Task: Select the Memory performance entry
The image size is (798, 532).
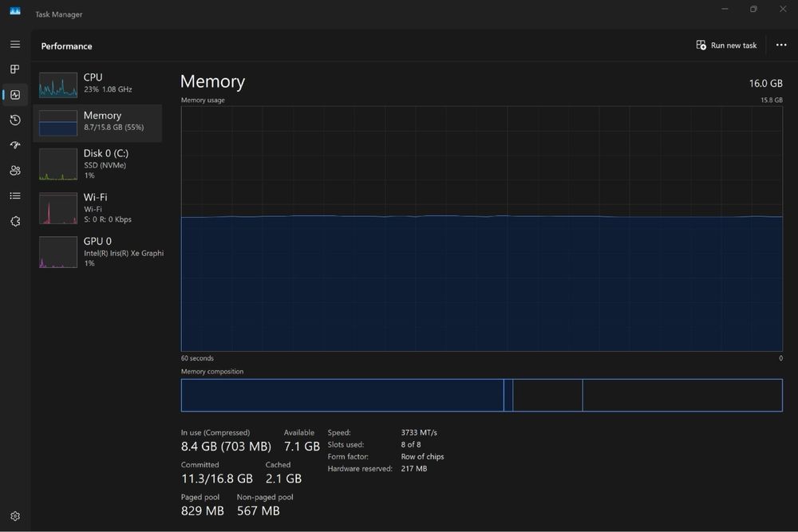Action: tap(97, 123)
